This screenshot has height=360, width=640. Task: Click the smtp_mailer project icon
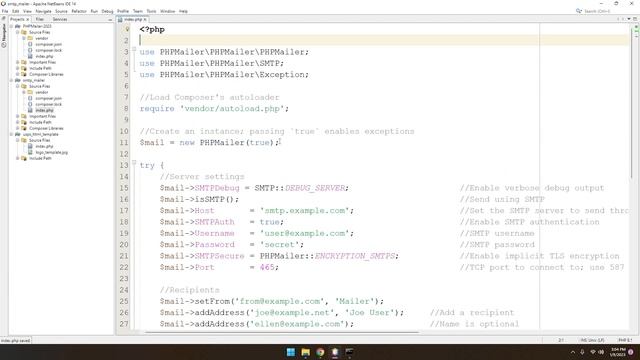coord(18,80)
